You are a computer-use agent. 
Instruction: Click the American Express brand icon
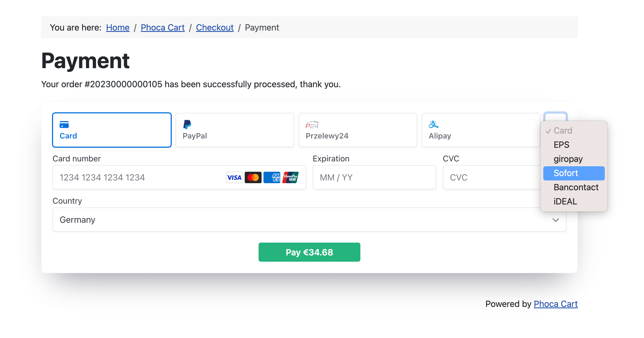tap(272, 177)
